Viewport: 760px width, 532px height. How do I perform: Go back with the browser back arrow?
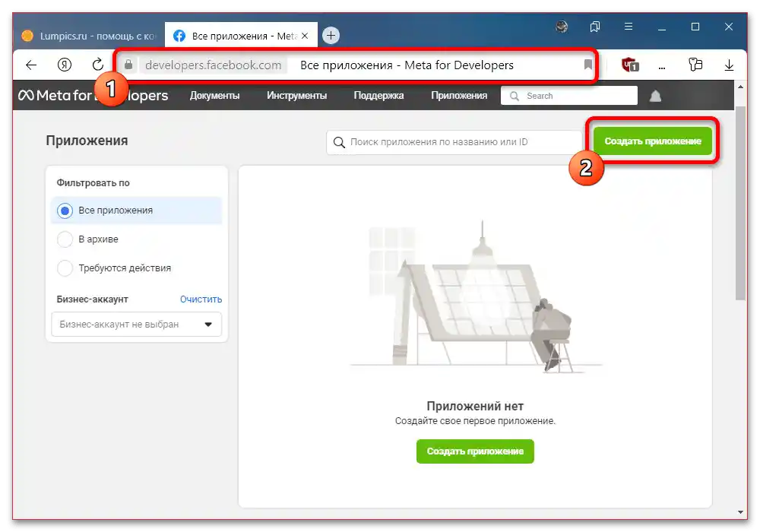pos(31,65)
